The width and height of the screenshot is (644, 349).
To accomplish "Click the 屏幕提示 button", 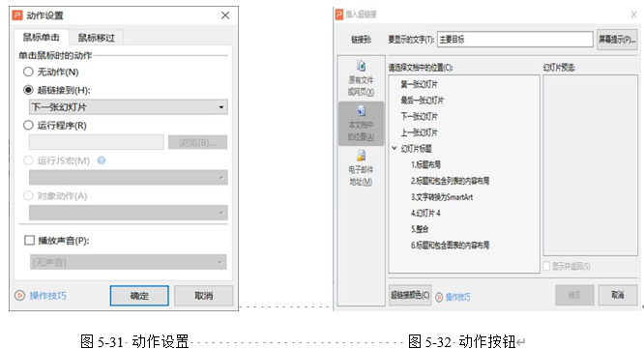I will click(617, 40).
